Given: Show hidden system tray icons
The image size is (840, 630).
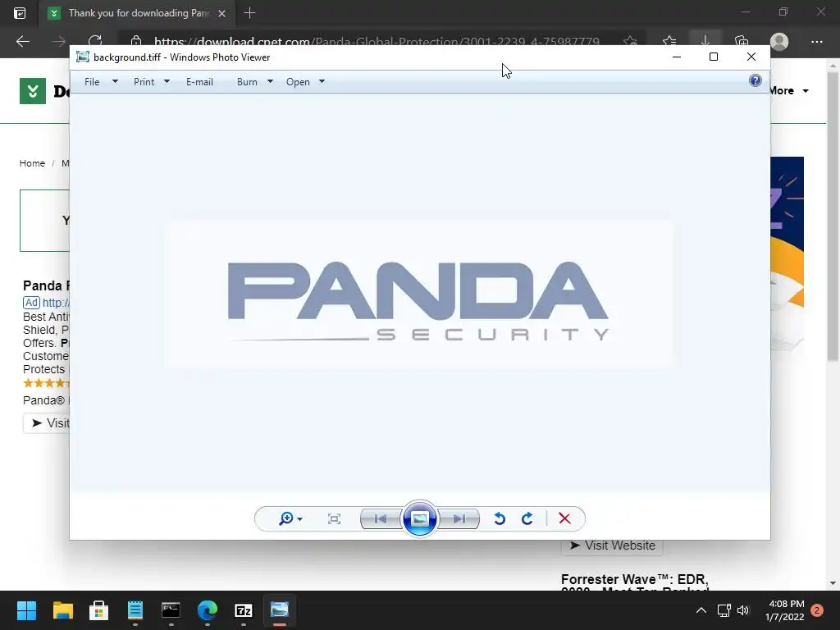Looking at the screenshot, I should pyautogui.click(x=701, y=610).
